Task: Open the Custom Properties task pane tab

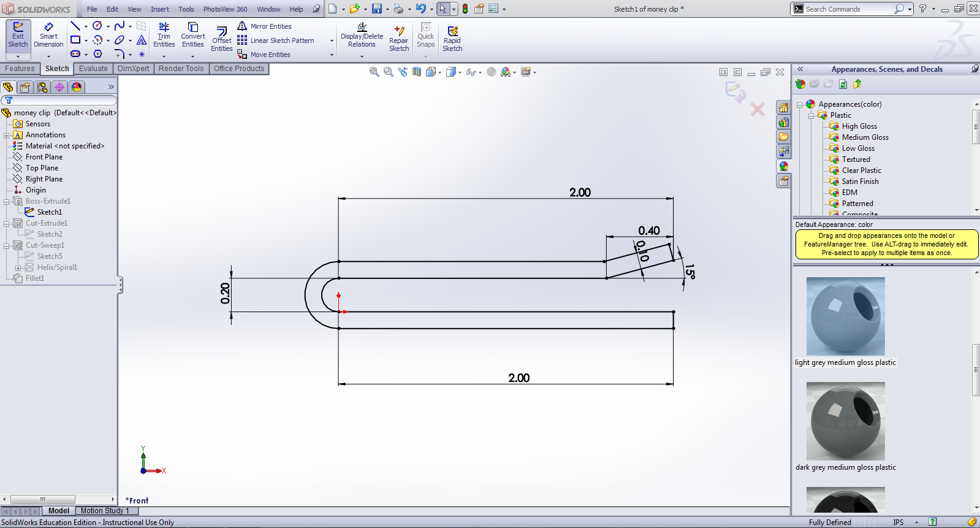Action: (783, 181)
